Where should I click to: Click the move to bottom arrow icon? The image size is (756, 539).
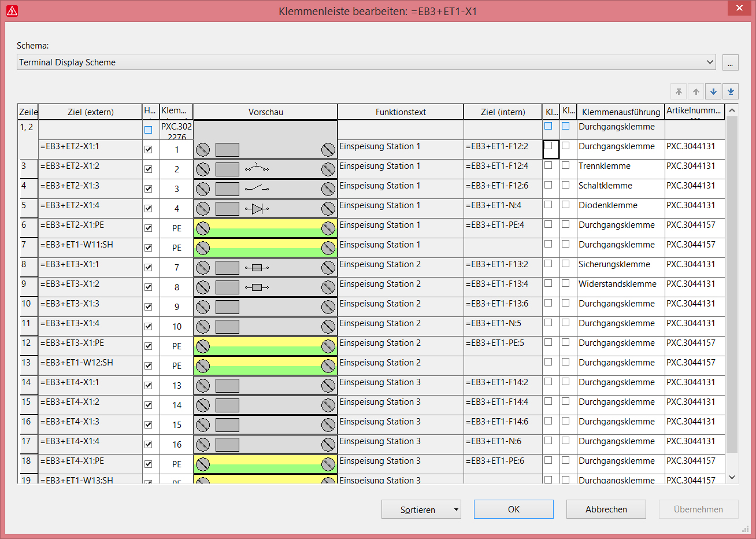731,91
